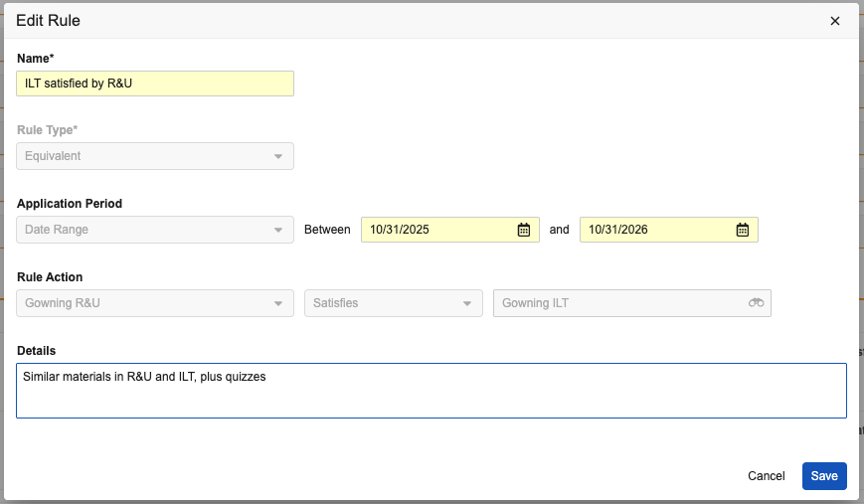The image size is (864, 504).
Task: Open calendar picker for the 10/31/2026 end date
Action: (743, 230)
